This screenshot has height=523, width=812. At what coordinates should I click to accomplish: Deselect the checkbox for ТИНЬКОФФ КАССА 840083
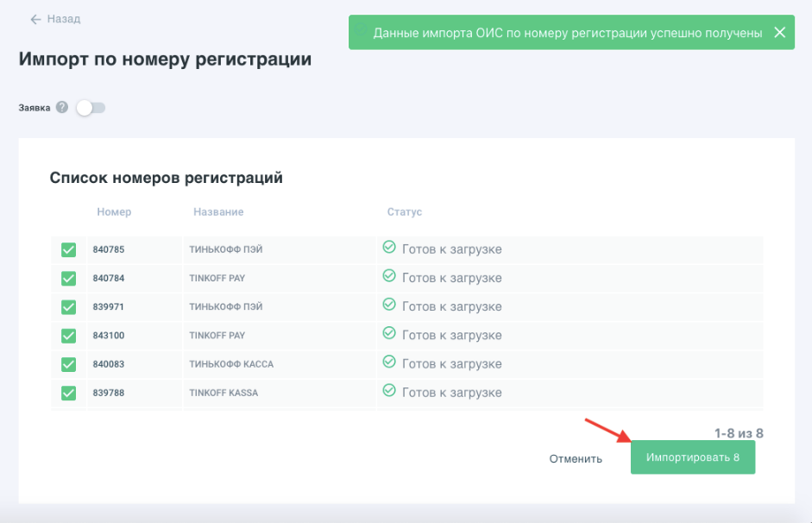coord(69,364)
